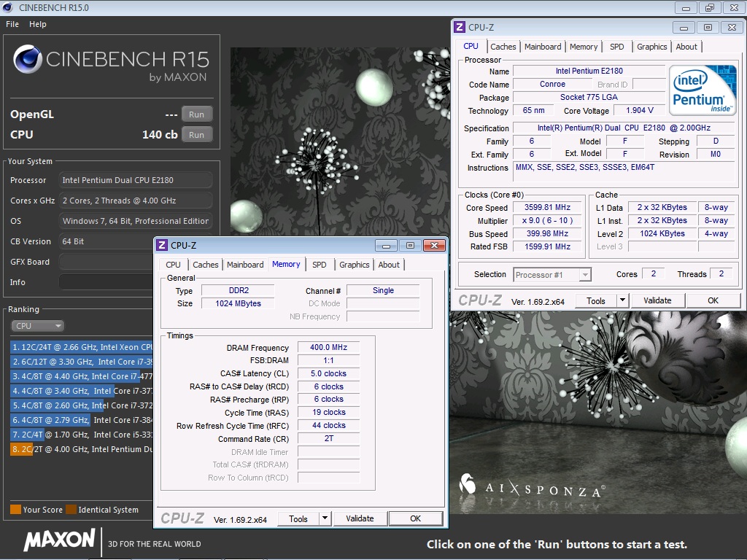The image size is (747, 560).
Task: Click the orange Your Score legend swatch
Action: 16,510
